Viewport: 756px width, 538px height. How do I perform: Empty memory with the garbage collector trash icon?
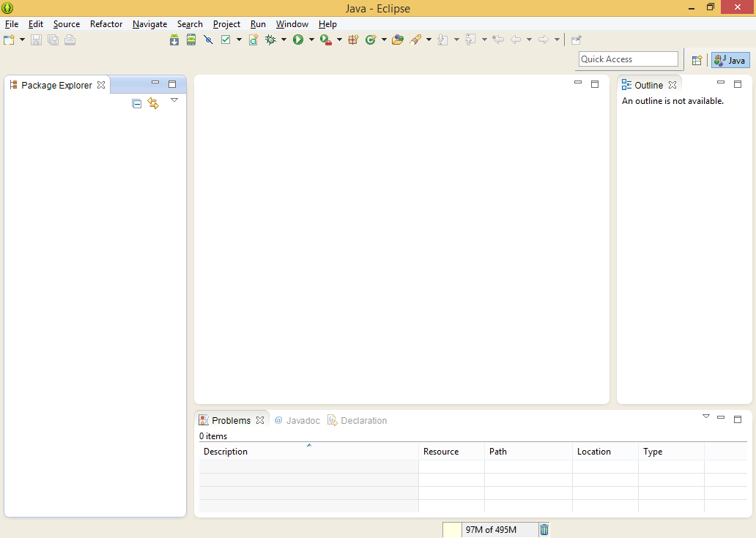click(x=544, y=530)
